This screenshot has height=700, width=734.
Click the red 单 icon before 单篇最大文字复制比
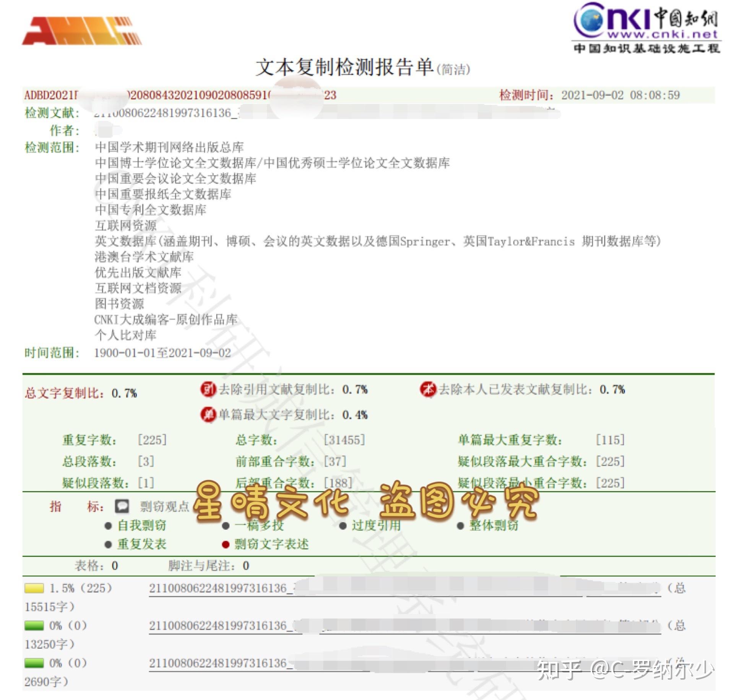click(x=208, y=415)
